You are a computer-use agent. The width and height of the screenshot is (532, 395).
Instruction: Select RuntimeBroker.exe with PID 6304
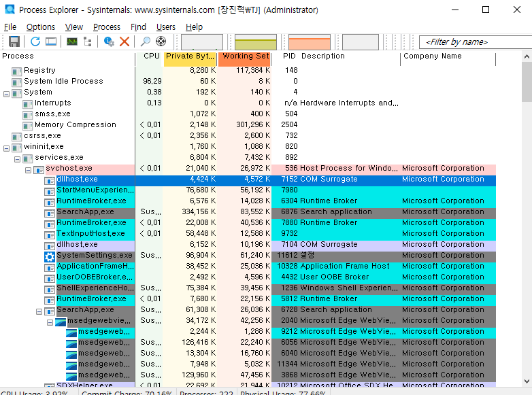(248, 201)
